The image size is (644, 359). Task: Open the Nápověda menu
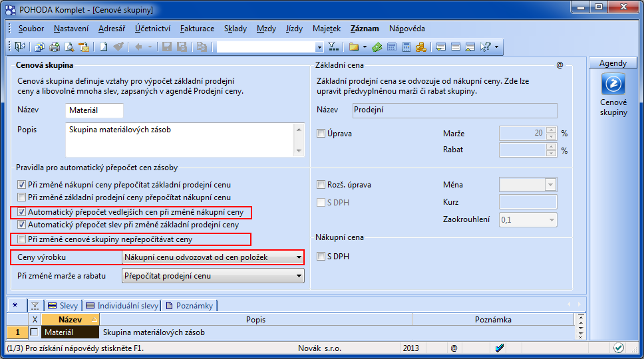point(406,29)
